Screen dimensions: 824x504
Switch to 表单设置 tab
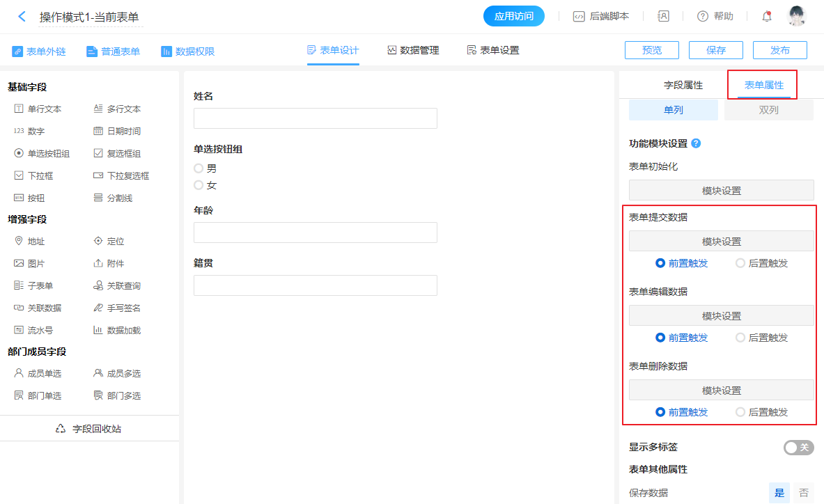pos(493,50)
